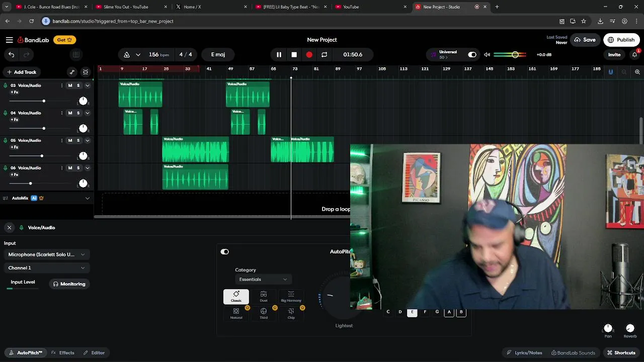Image resolution: width=644 pixels, height=362 pixels.
Task: Open the BandLab hamburger menu
Action: (x=9, y=40)
